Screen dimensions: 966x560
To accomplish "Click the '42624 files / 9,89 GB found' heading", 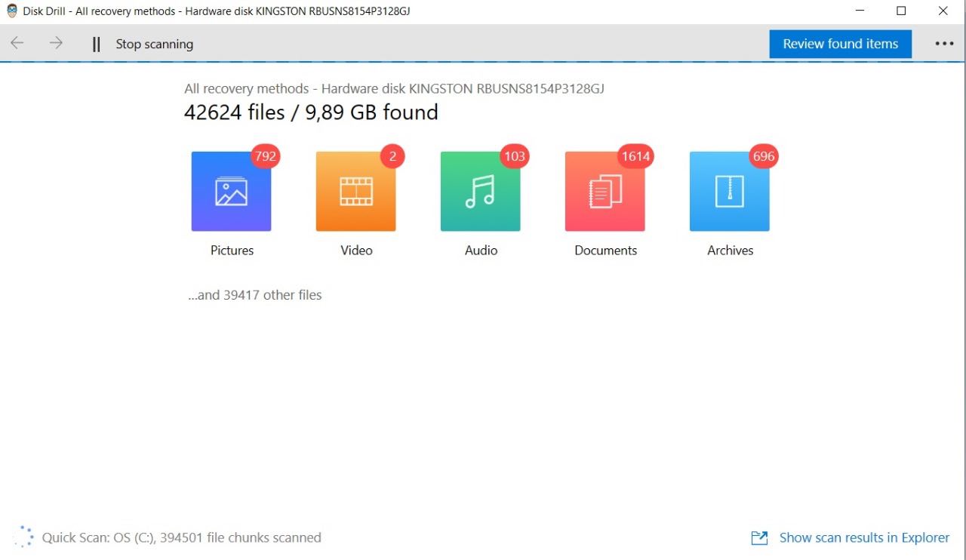I will 311,112.
